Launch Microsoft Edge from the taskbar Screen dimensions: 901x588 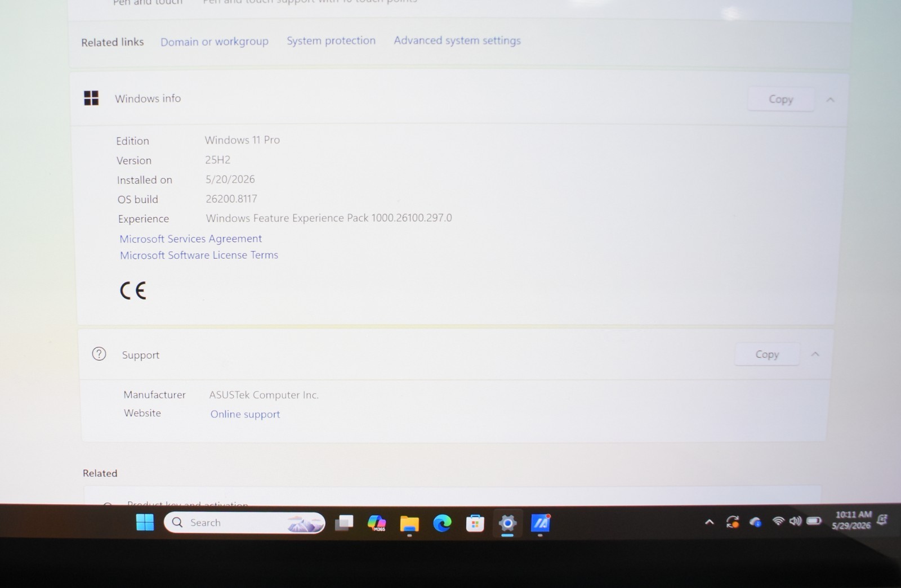[x=442, y=524]
